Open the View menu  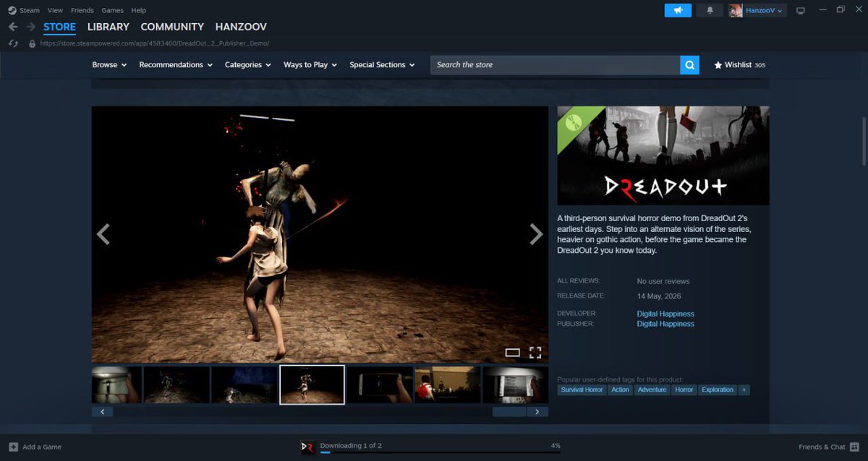coord(55,10)
